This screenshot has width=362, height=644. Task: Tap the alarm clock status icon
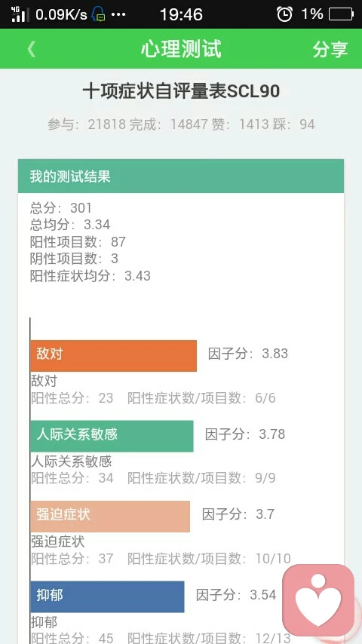(284, 14)
